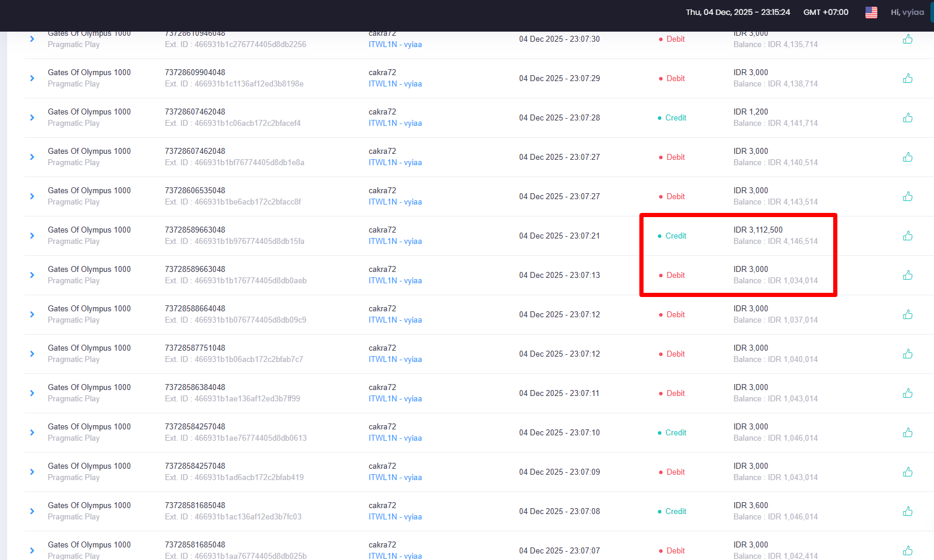Image resolution: width=934 pixels, height=560 pixels.
Task: Click the amount IDR 3,112,500
Action: click(757, 230)
